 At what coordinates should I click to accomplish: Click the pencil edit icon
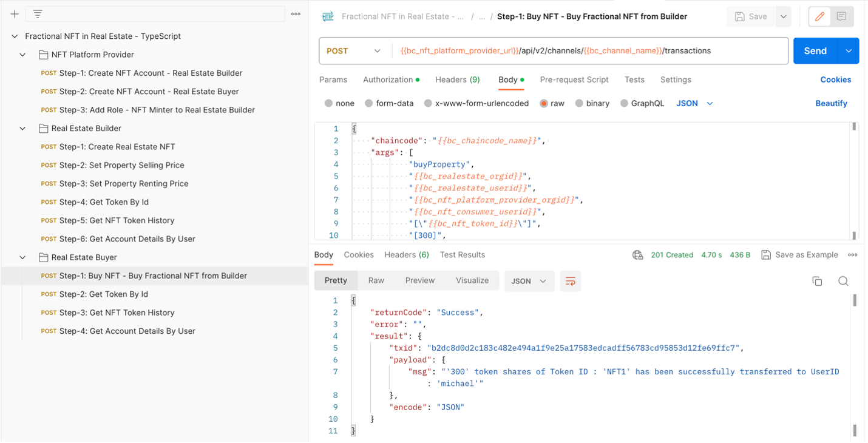click(x=819, y=17)
